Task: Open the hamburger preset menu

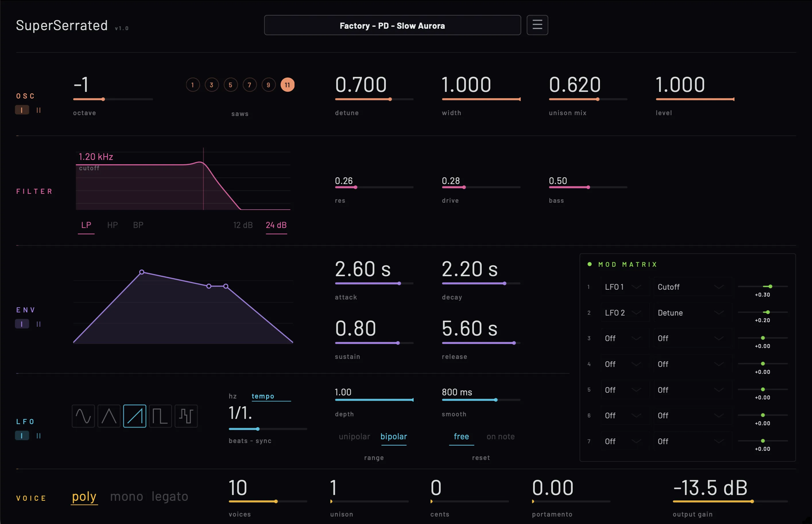Action: click(537, 25)
